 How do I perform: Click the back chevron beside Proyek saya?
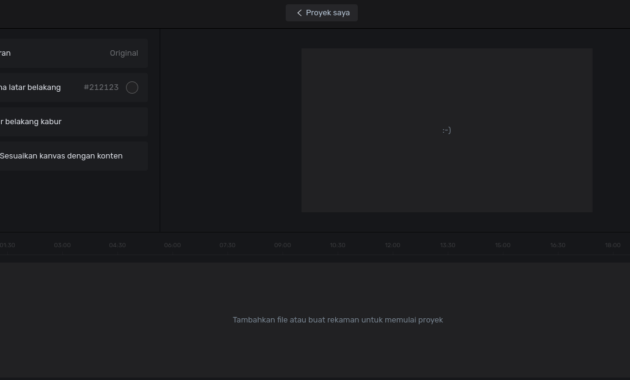click(299, 13)
